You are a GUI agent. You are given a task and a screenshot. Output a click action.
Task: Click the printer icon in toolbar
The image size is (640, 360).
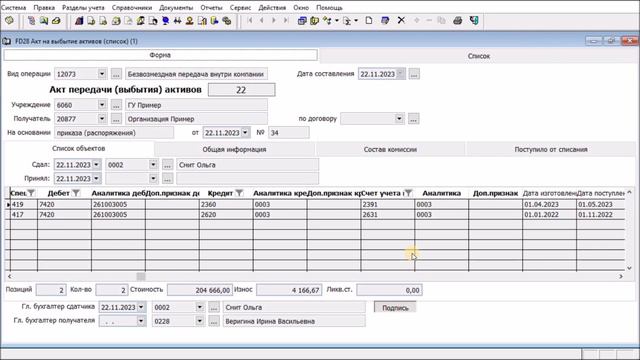point(458,20)
